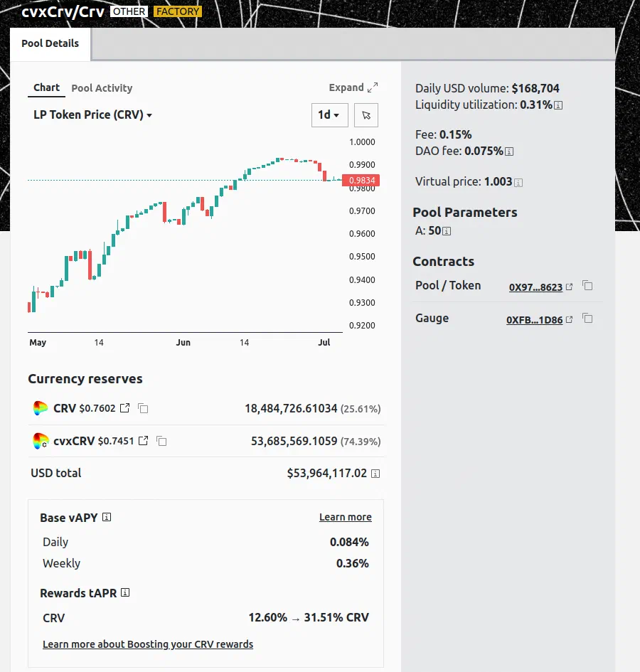The image size is (640, 672).
Task: Click the cvxCRV reserve amount 53,685,569.1059
Action: point(294,441)
